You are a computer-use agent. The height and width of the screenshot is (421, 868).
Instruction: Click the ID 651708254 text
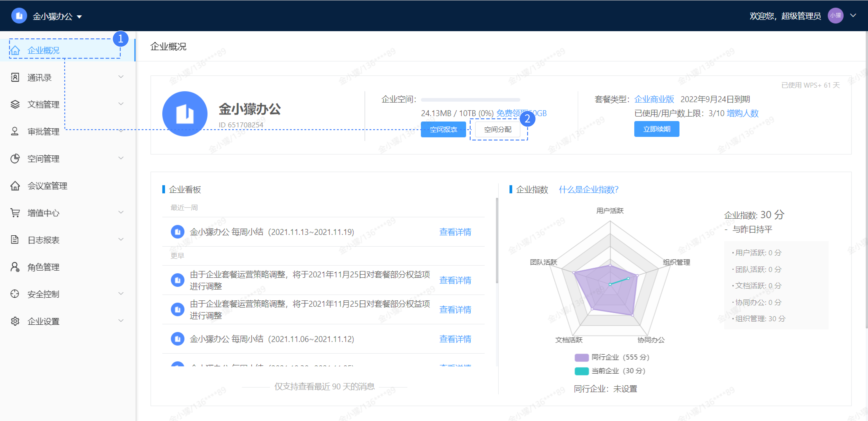point(241,125)
